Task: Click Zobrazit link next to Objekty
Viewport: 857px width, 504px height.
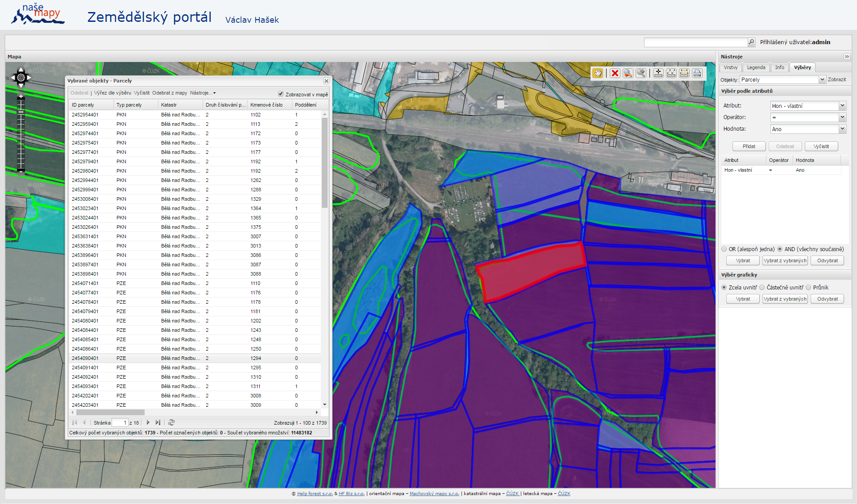Action: [x=837, y=79]
